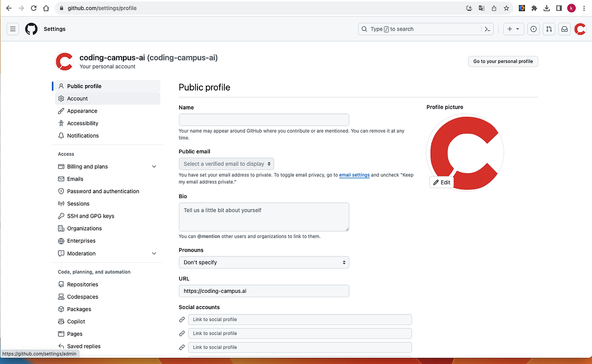Viewport: 592px width, 364px height.
Task: Click the site info lock icon
Action: click(x=62, y=8)
